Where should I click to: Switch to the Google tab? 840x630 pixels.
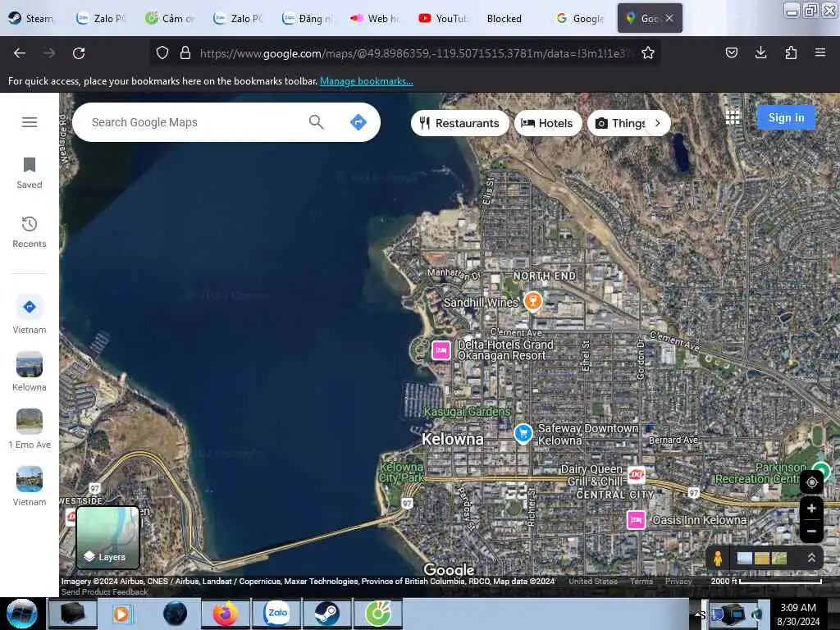(x=581, y=18)
